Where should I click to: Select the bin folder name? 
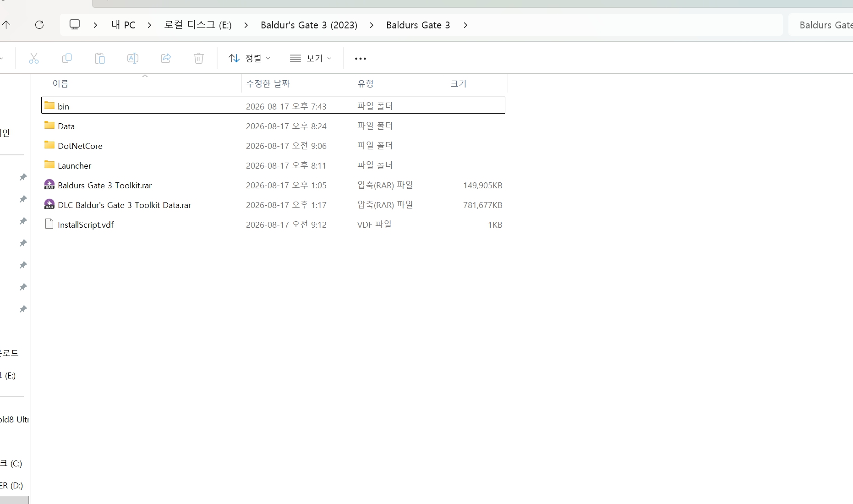pos(64,106)
